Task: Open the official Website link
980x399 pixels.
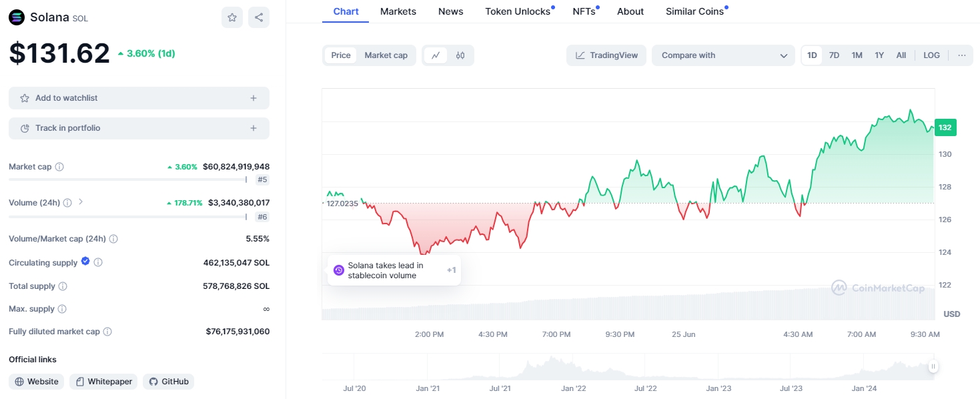Action: pyautogui.click(x=37, y=382)
